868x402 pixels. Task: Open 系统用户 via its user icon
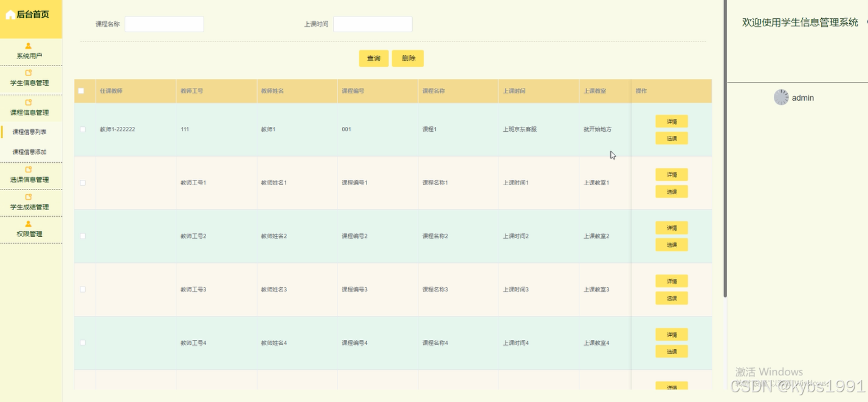point(29,46)
